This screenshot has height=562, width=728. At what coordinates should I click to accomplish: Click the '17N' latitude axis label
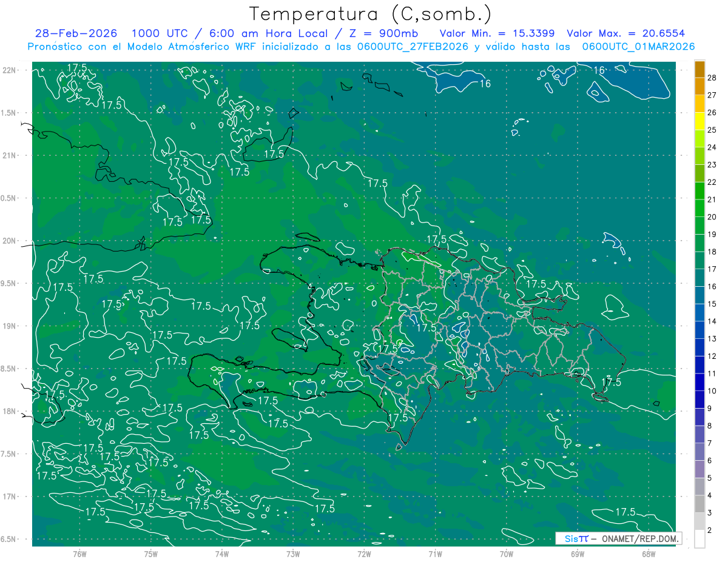pos(8,497)
